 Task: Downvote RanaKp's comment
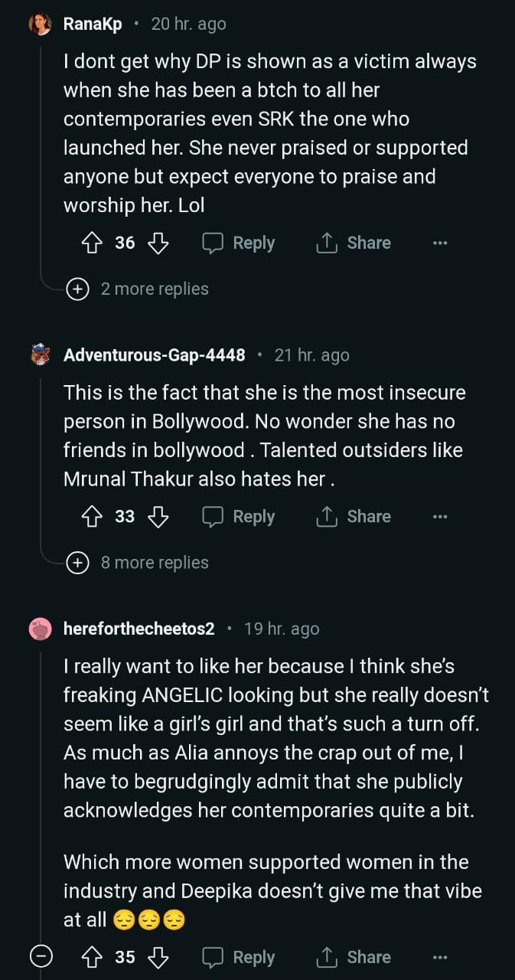pos(158,243)
